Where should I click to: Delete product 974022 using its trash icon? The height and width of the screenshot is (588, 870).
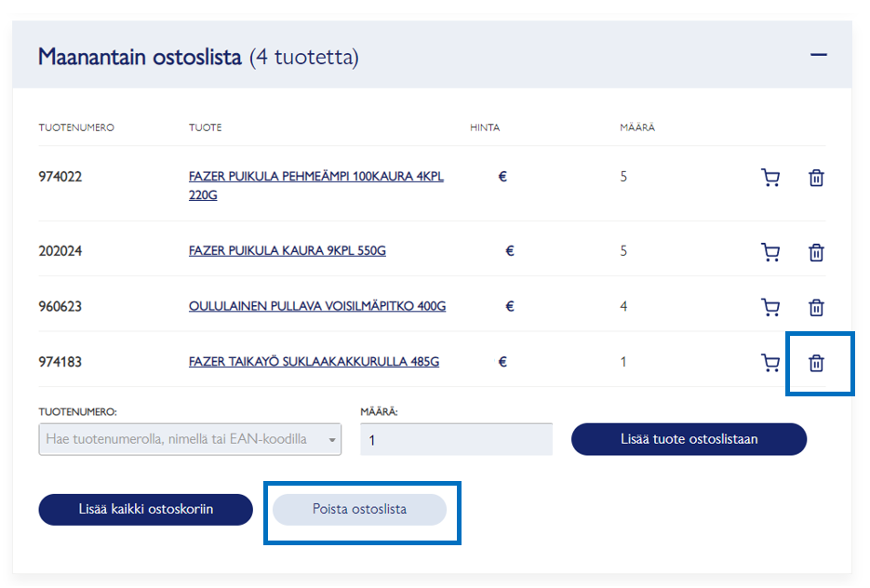tap(816, 178)
